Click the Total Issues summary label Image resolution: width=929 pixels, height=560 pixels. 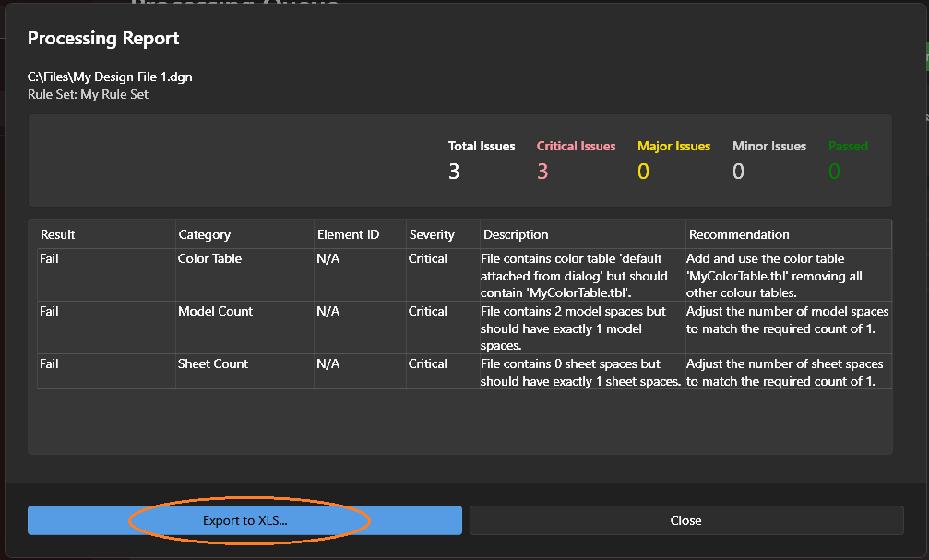tap(482, 146)
